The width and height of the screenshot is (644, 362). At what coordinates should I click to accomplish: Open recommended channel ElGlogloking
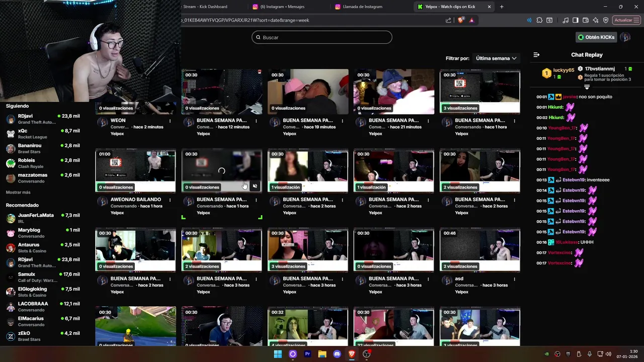(43, 292)
